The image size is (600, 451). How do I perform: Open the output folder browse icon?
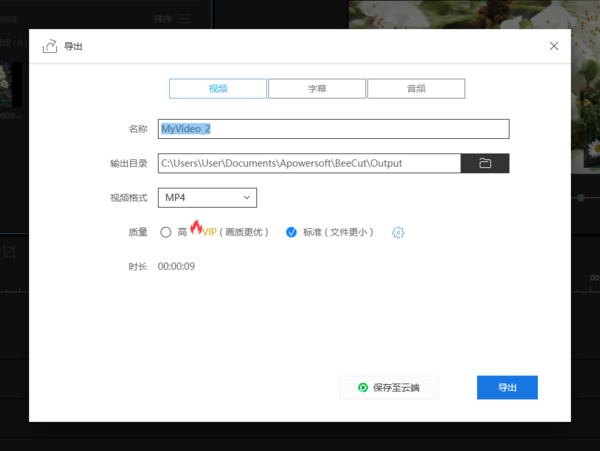485,163
